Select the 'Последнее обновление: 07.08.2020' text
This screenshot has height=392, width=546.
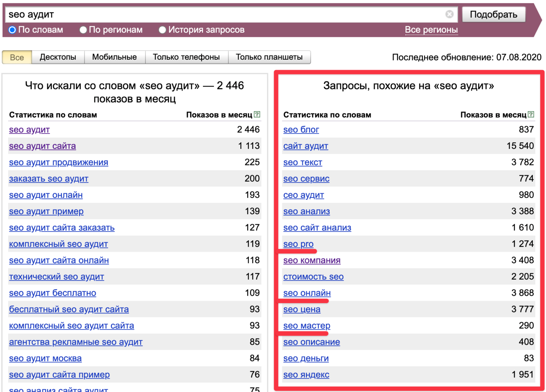point(467,57)
